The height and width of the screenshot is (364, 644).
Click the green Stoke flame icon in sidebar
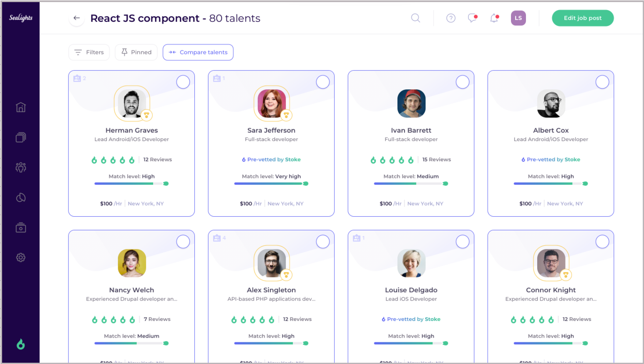pos(21,344)
